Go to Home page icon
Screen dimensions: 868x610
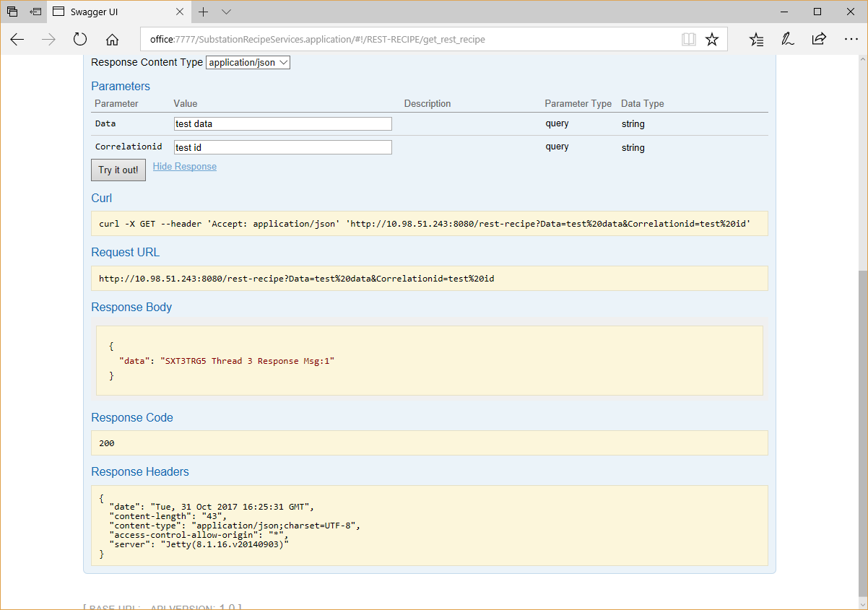tap(112, 40)
